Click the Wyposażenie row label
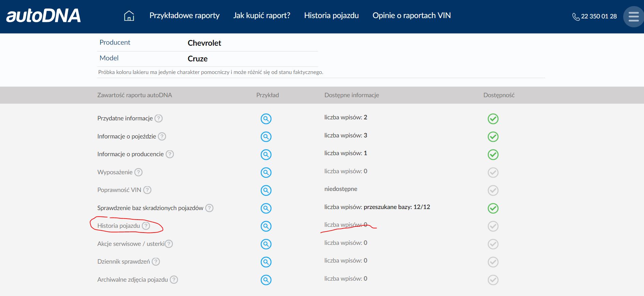This screenshot has height=296, width=644. (x=115, y=172)
